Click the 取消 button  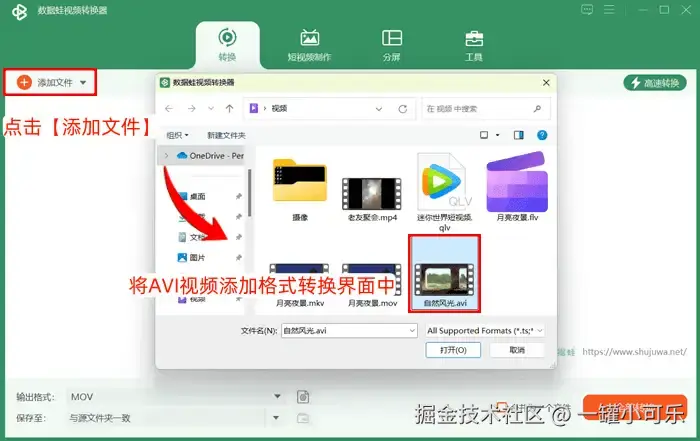click(x=517, y=350)
